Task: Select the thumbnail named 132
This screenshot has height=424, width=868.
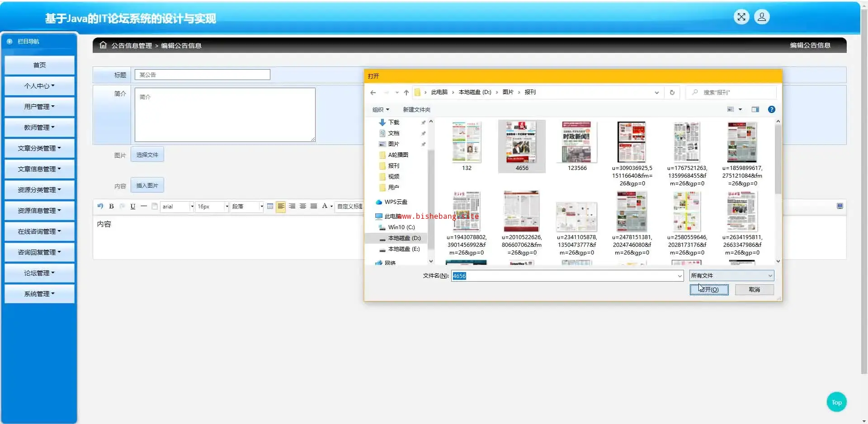Action: [467, 146]
